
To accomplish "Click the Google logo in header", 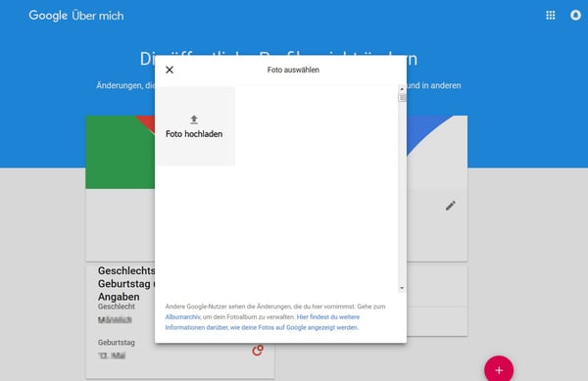I will [48, 16].
